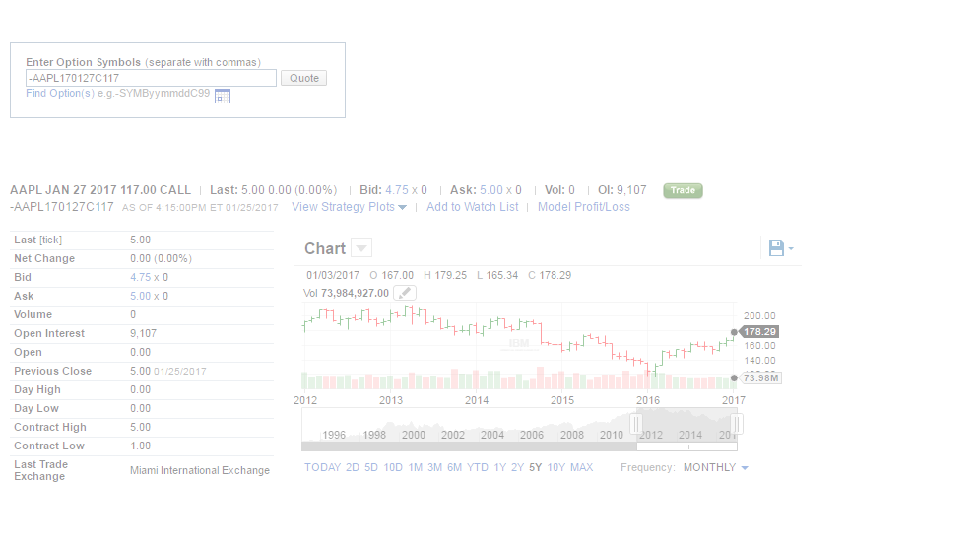The width and height of the screenshot is (980, 549).
Task: Select the 6M time range
Action: tap(454, 467)
